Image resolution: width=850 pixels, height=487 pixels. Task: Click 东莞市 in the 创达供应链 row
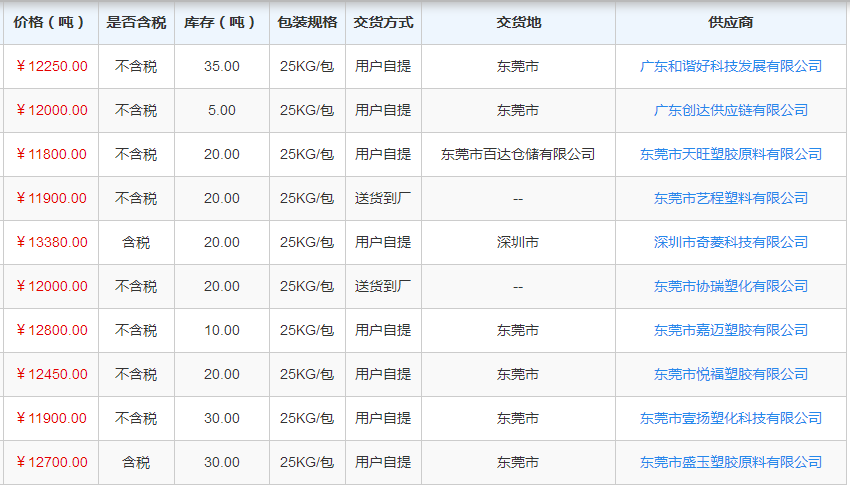pos(518,110)
